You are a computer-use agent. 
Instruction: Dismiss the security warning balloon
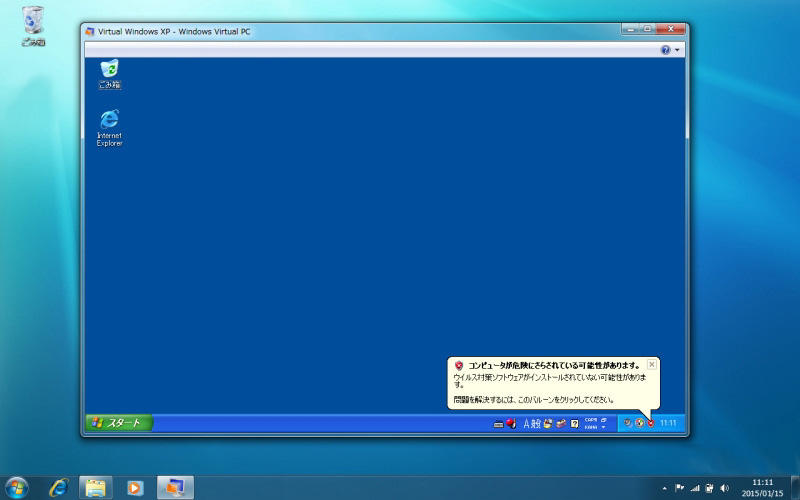pyautogui.click(x=652, y=365)
